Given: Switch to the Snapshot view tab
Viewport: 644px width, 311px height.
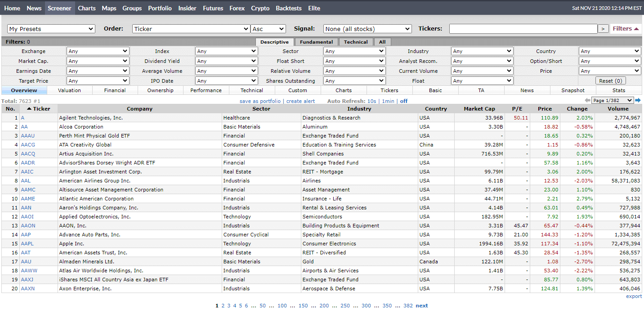Looking at the screenshot, I should point(573,90).
